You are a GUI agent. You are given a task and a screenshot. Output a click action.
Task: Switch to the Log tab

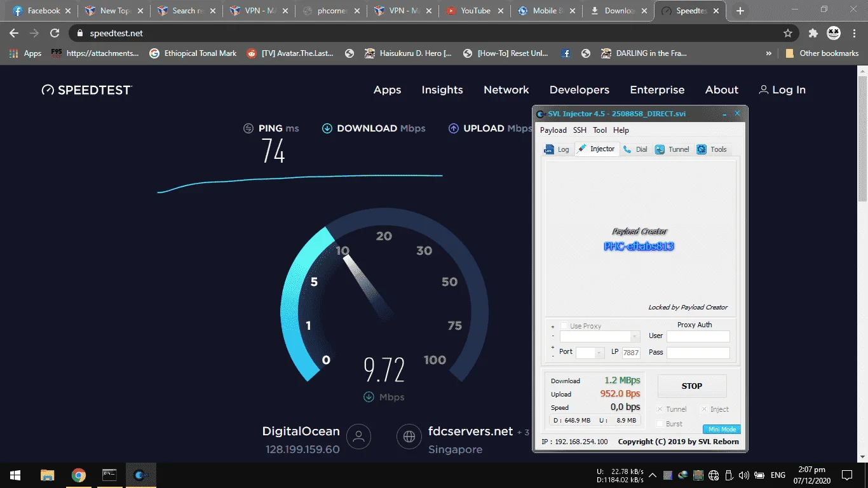click(x=557, y=149)
